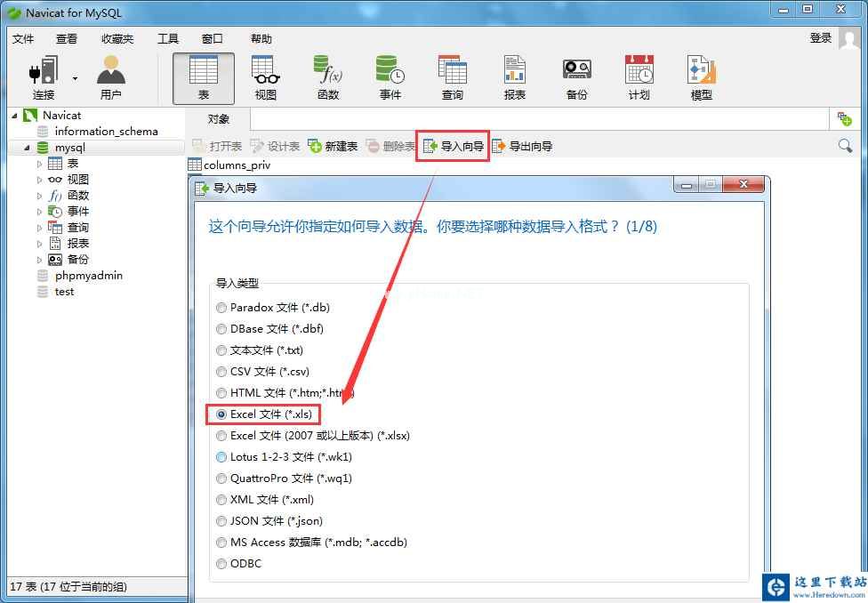The image size is (868, 603).
Task: Open the 工具 menu
Action: tap(167, 38)
